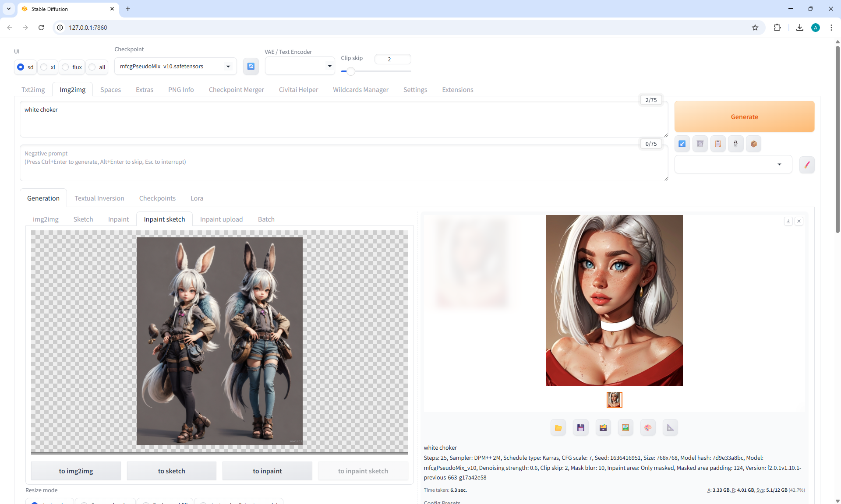Open the Checkpoint dropdown

(x=175, y=67)
